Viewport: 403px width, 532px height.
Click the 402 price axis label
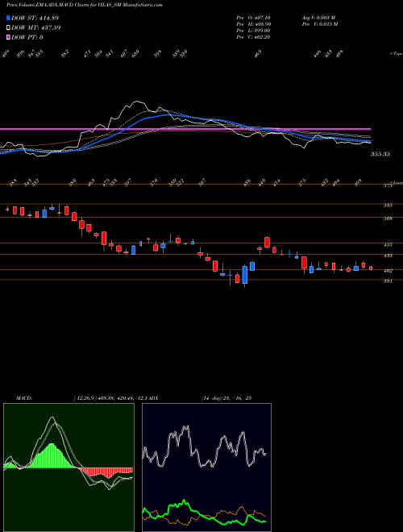(388, 271)
